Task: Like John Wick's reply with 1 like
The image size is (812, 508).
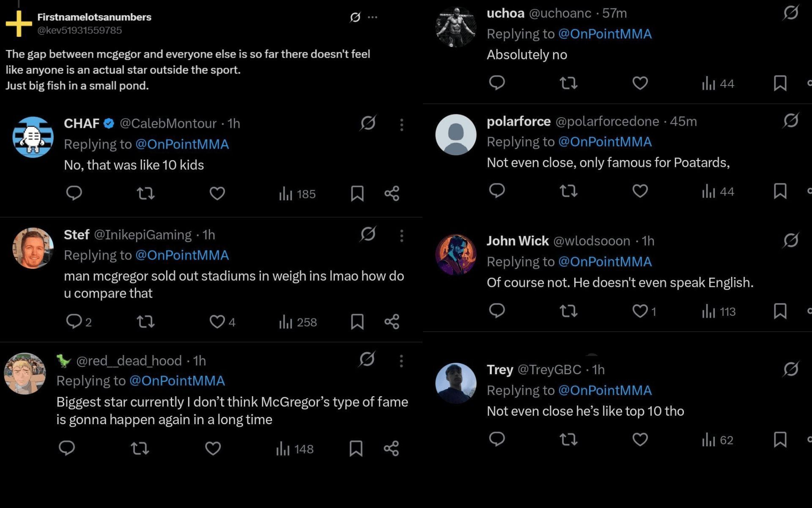Action: tap(640, 311)
